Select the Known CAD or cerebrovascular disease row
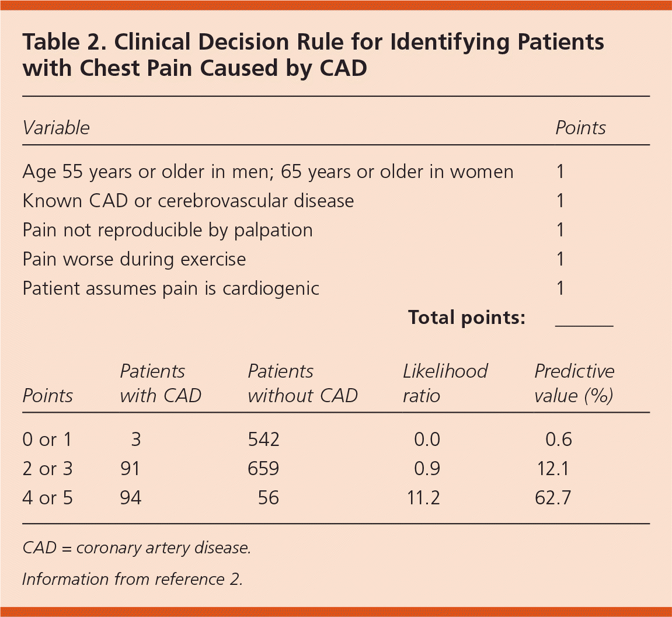The image size is (672, 617). coord(188,201)
